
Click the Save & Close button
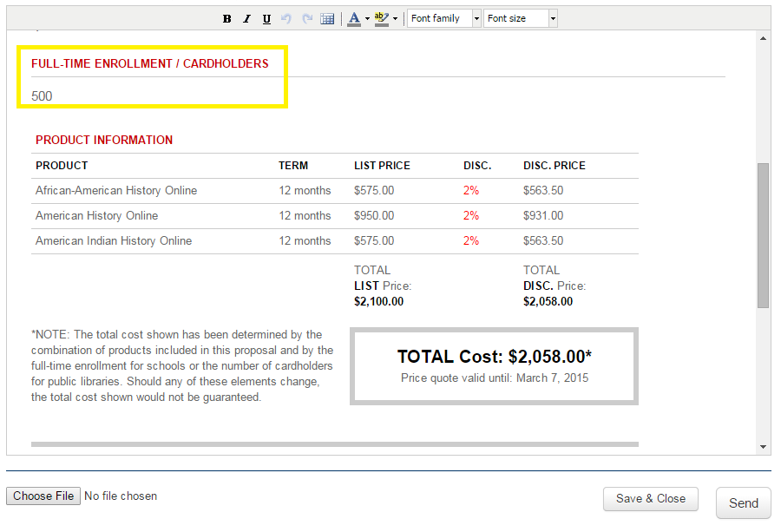[651, 499]
